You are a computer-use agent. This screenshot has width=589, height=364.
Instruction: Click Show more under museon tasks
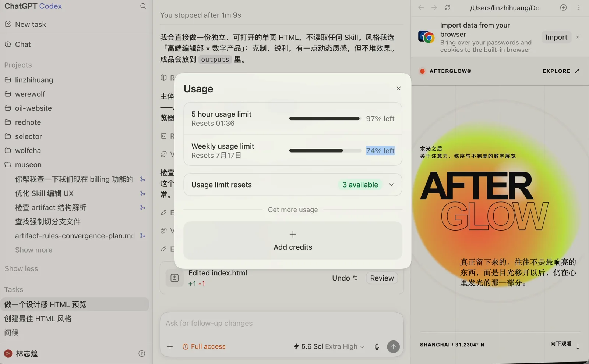[34, 250]
